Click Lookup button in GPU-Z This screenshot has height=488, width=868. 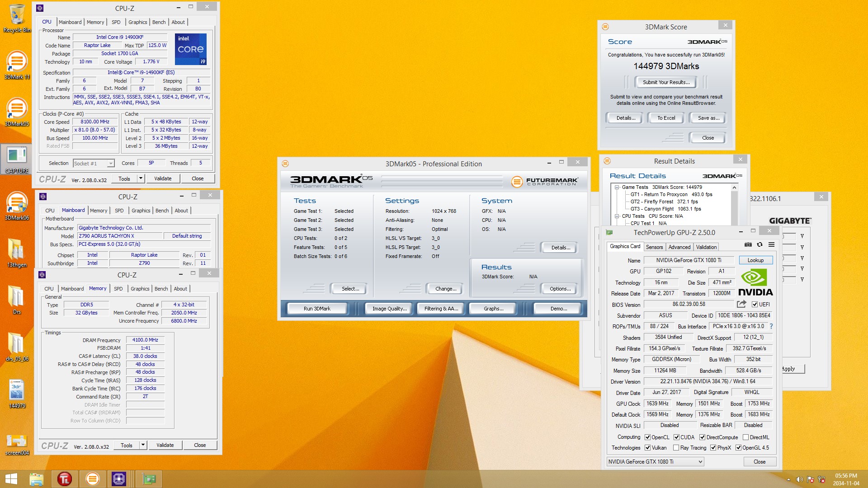tap(755, 260)
